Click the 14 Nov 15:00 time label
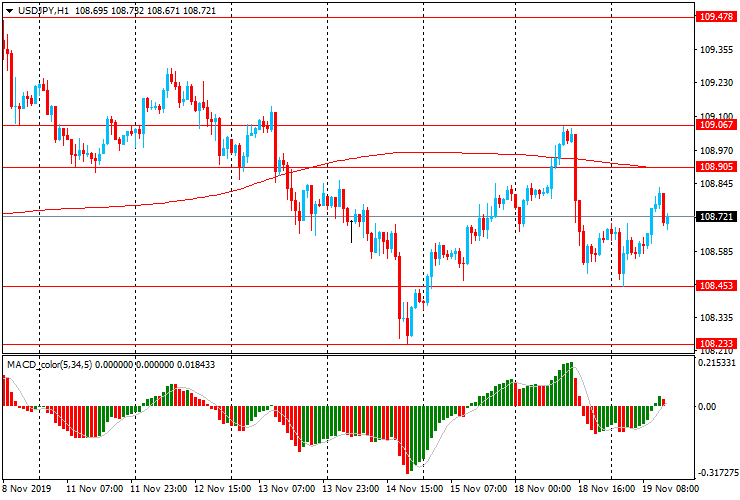Screen dimensions: 740x500 point(415,488)
